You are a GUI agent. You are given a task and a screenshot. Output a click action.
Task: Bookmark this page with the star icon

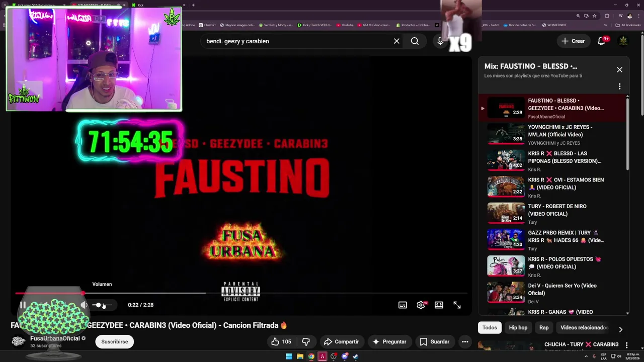(594, 16)
